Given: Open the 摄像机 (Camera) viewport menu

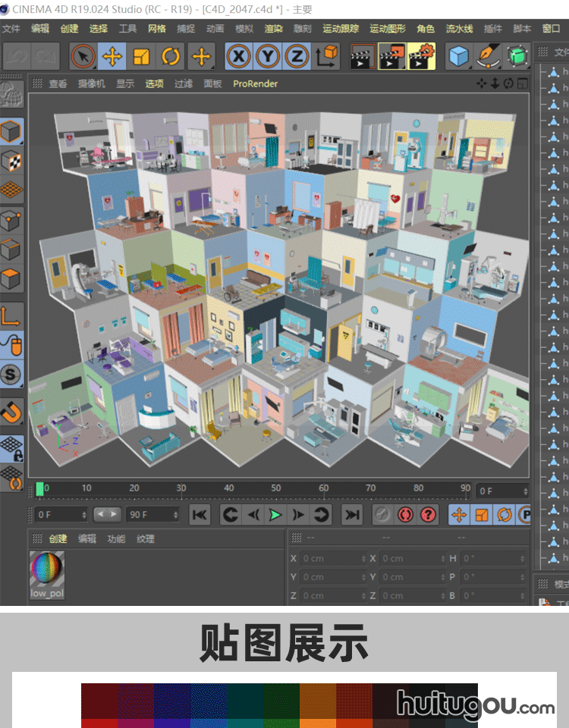Looking at the screenshot, I should [x=92, y=83].
